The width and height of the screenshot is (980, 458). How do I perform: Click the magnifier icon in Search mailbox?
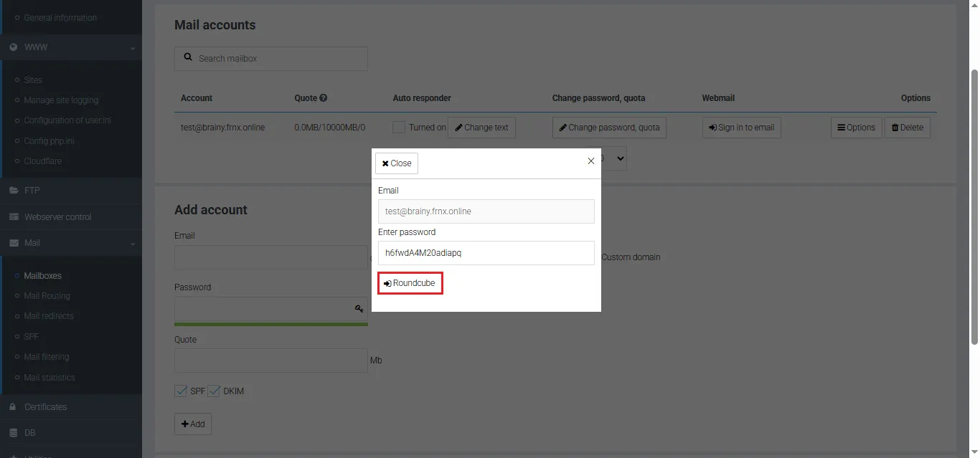coord(188,58)
